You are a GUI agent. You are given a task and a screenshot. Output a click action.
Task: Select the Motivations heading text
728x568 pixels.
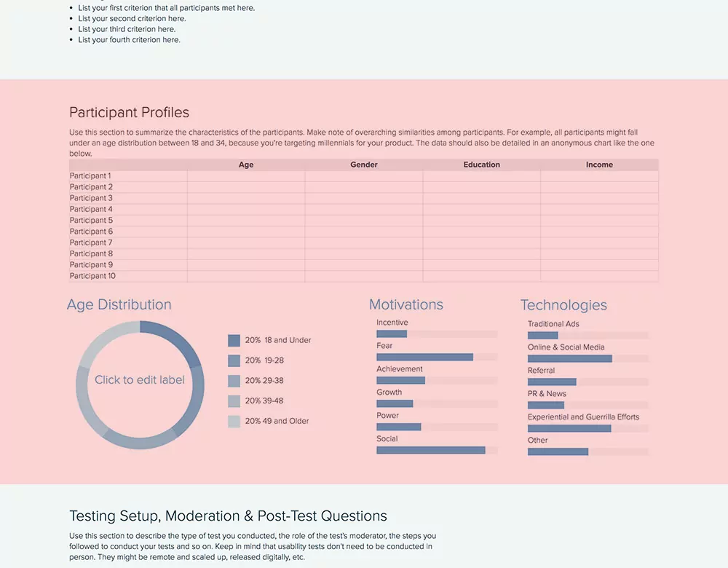pos(405,304)
